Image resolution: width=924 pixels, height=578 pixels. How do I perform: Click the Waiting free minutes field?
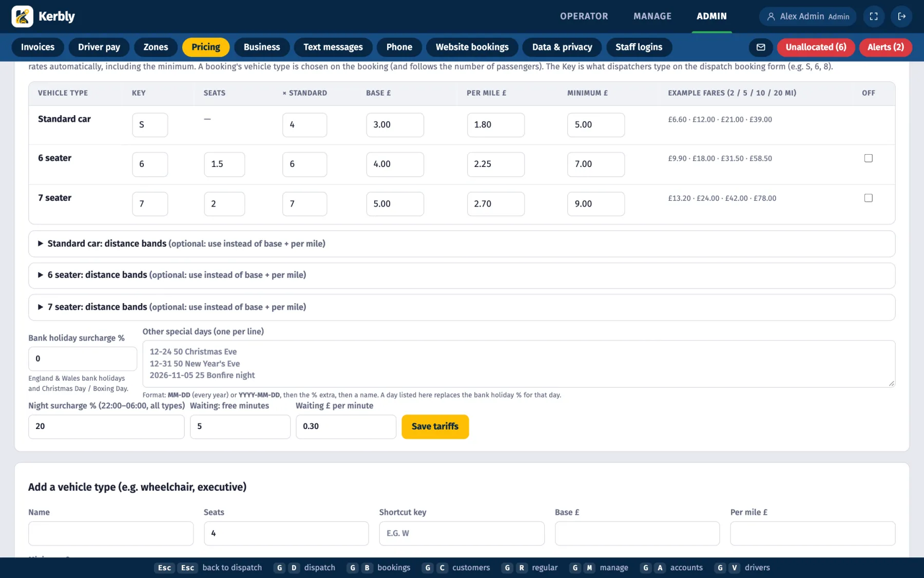pos(240,426)
